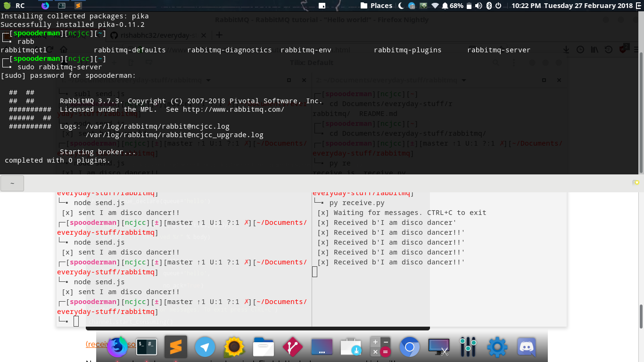Click the Bluetooth indicator icon
Image resolution: width=644 pixels, height=362 pixels.
[x=489, y=6]
